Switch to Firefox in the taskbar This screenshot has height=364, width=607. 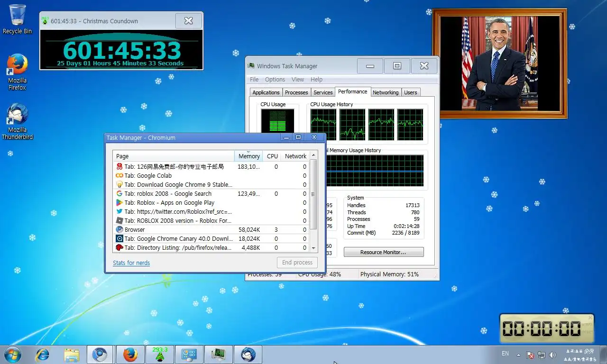coord(130,355)
